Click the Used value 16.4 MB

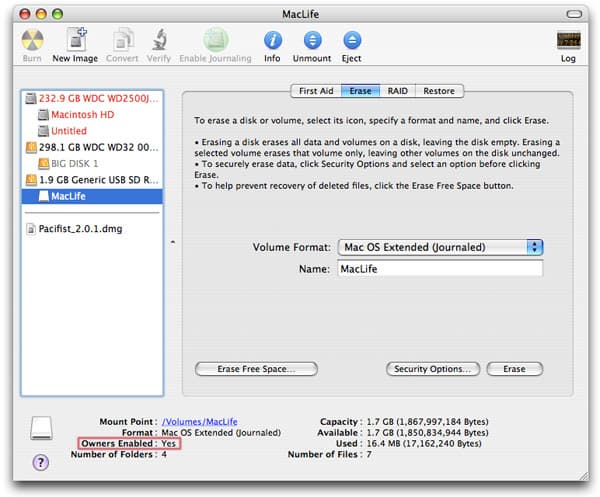424,443
